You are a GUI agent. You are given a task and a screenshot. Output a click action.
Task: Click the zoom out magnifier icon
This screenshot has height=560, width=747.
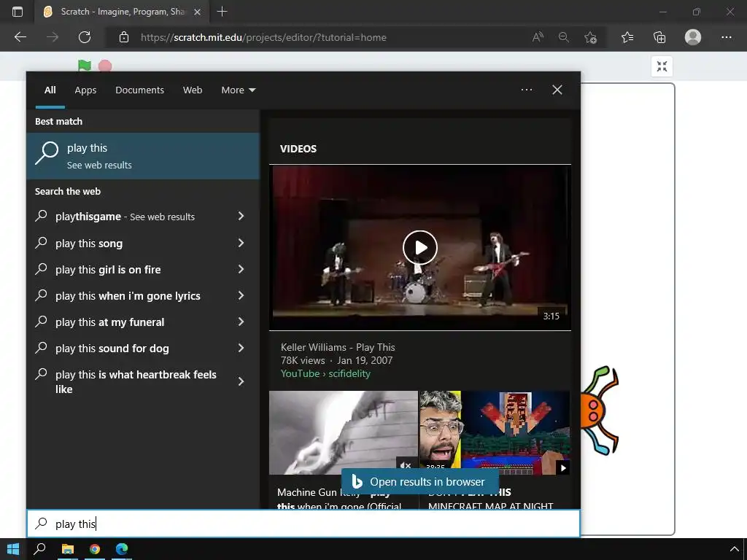coord(564,37)
